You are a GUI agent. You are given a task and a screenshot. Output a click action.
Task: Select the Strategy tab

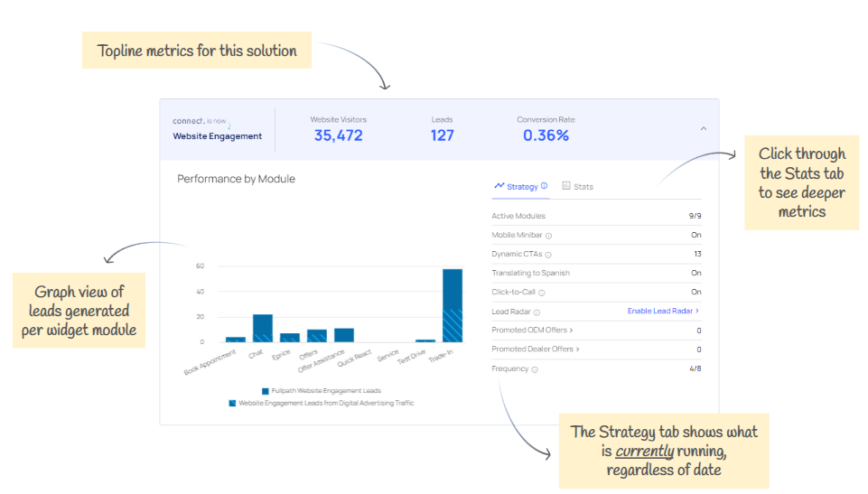pos(522,187)
